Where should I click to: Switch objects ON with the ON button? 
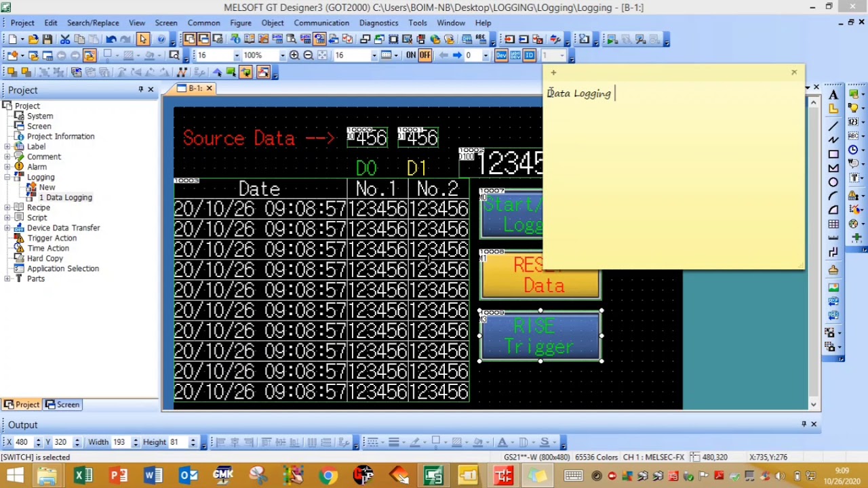tap(411, 56)
